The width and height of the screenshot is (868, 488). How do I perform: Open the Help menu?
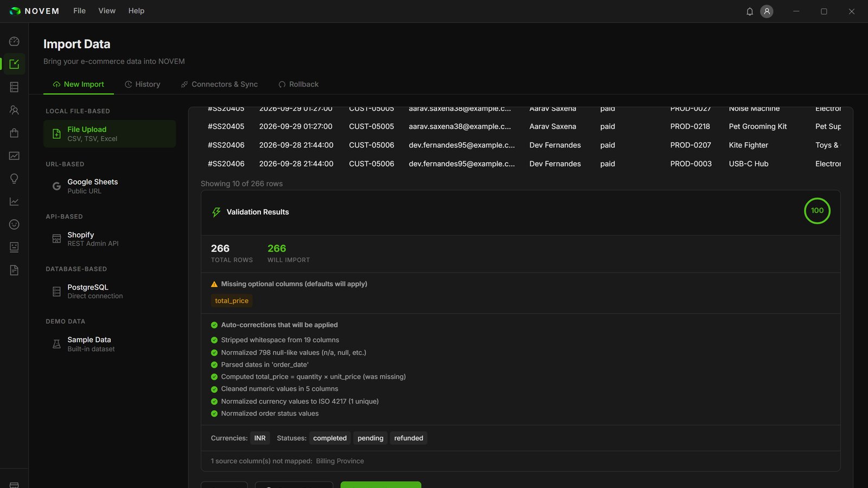[136, 11]
